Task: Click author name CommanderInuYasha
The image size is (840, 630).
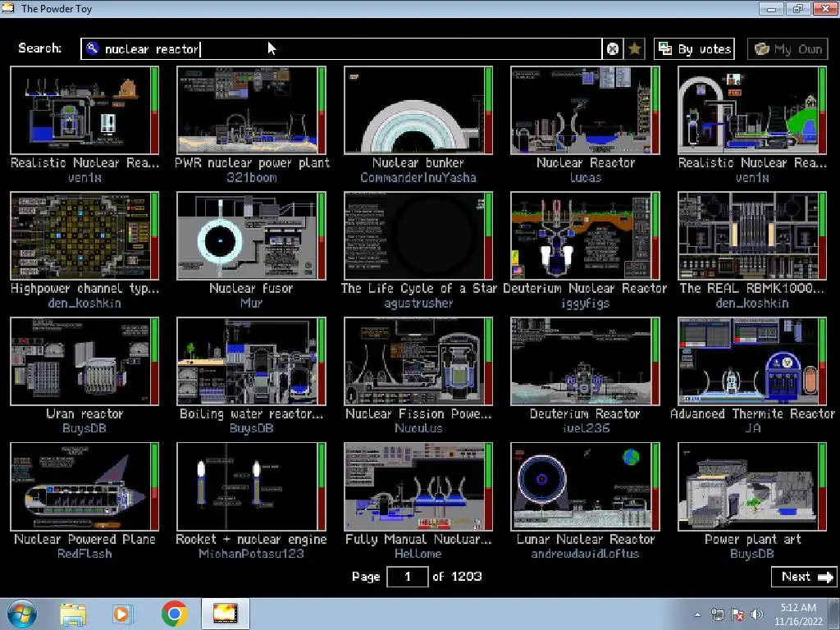Action: 418,177
